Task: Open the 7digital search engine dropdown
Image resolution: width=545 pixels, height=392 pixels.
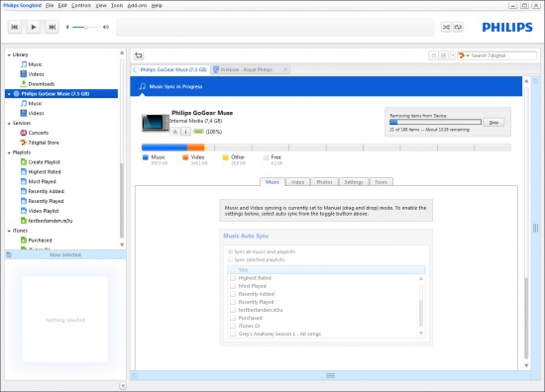Action: (x=464, y=55)
